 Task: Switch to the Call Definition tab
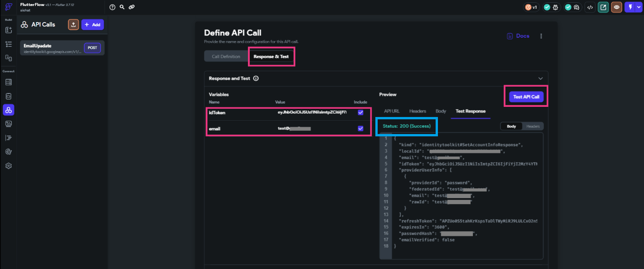[x=226, y=57]
